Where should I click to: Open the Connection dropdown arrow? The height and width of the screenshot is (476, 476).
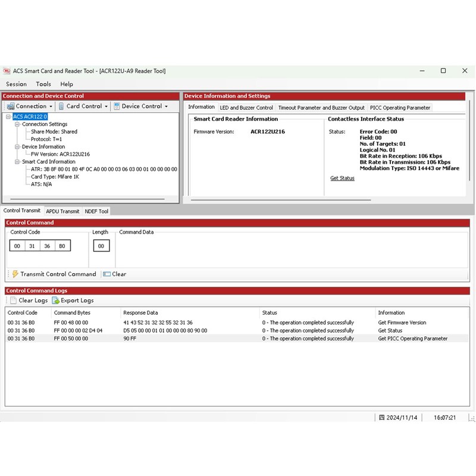pyautogui.click(x=51, y=107)
